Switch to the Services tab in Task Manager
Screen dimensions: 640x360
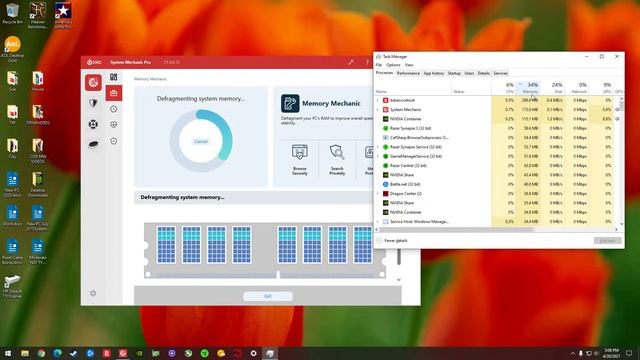pos(500,73)
